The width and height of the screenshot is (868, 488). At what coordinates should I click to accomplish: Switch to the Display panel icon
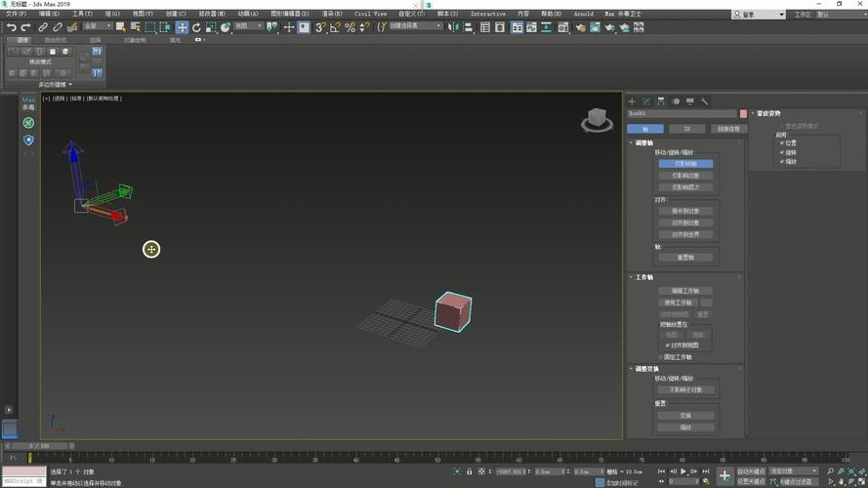[690, 102]
